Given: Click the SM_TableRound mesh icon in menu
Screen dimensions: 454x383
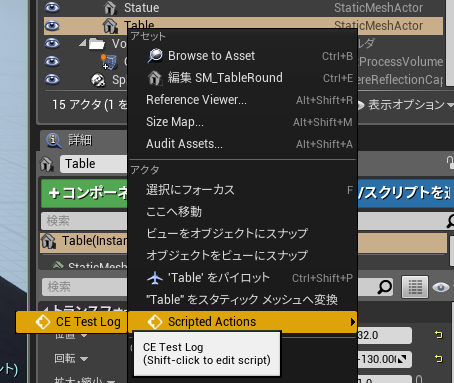Looking at the screenshot, I should point(155,78).
